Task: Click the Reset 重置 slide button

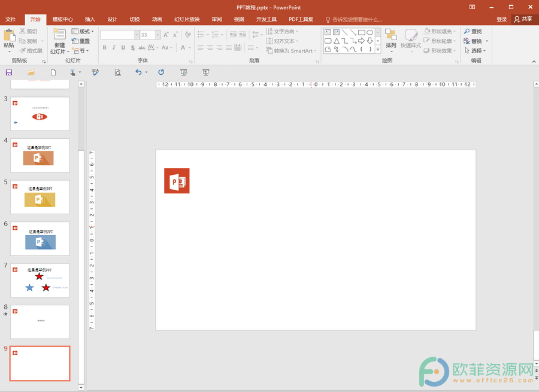Action: pos(81,41)
